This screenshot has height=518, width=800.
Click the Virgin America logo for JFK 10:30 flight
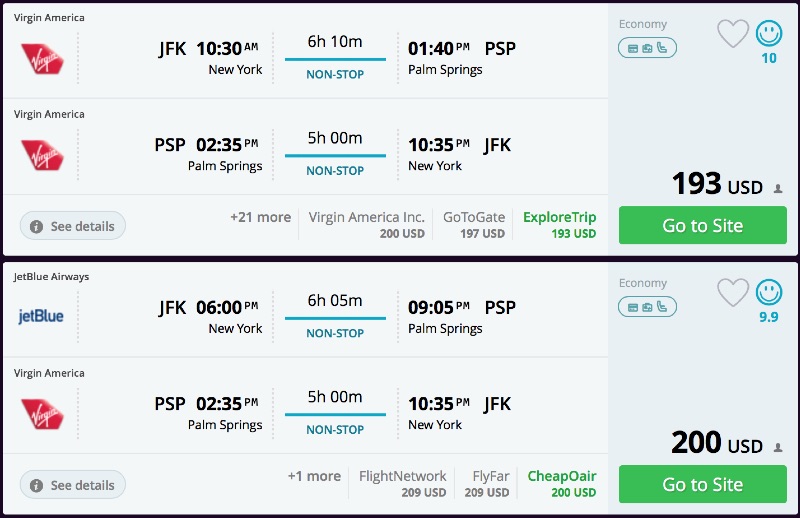pyautogui.click(x=42, y=58)
